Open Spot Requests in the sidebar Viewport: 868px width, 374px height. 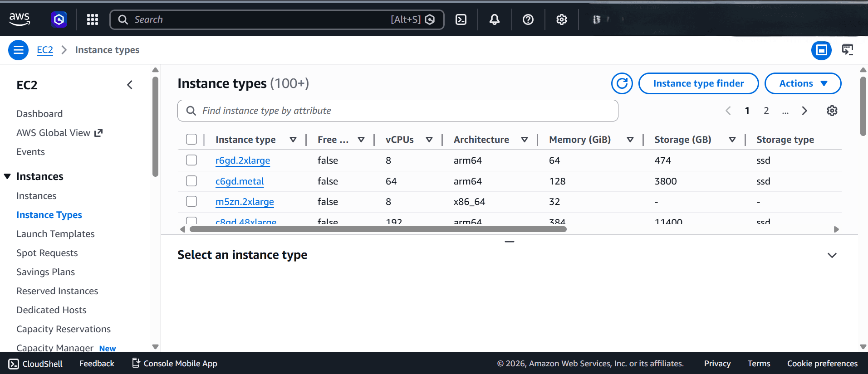(47, 253)
